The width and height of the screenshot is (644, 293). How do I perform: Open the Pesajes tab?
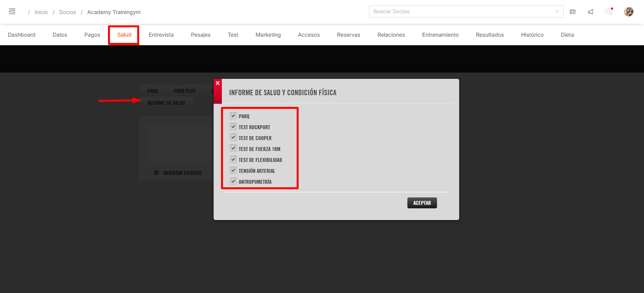[200, 35]
